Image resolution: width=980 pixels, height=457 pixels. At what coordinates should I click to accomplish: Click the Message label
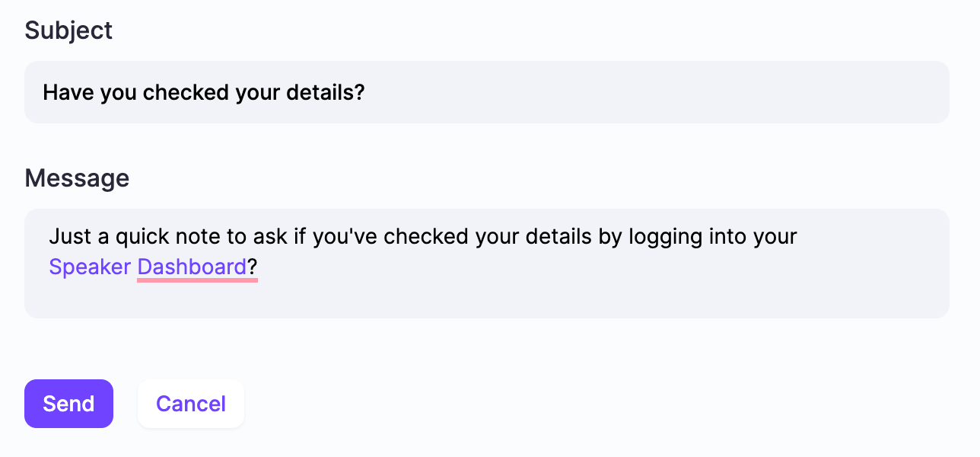[77, 178]
